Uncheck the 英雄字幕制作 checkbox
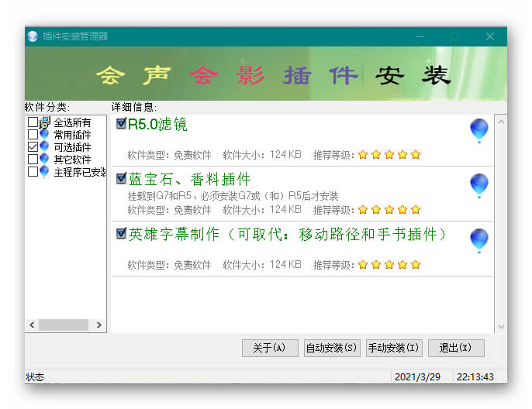This screenshot has height=409, width=532. pyautogui.click(x=121, y=233)
